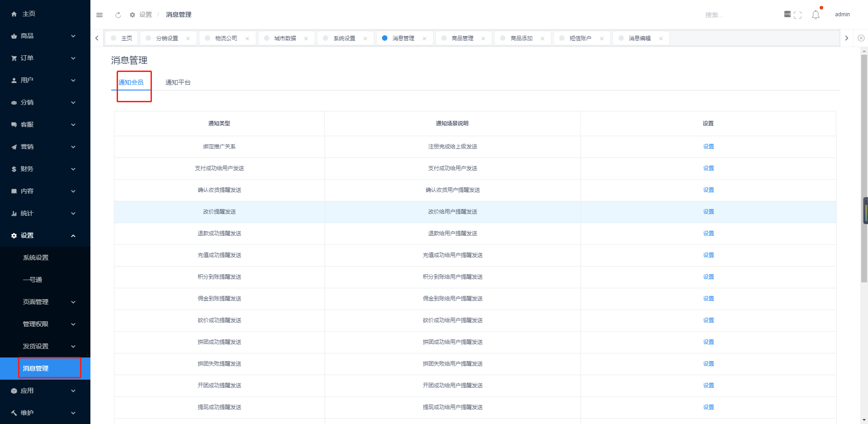Expand the 客服 sidebar menu

point(45,124)
